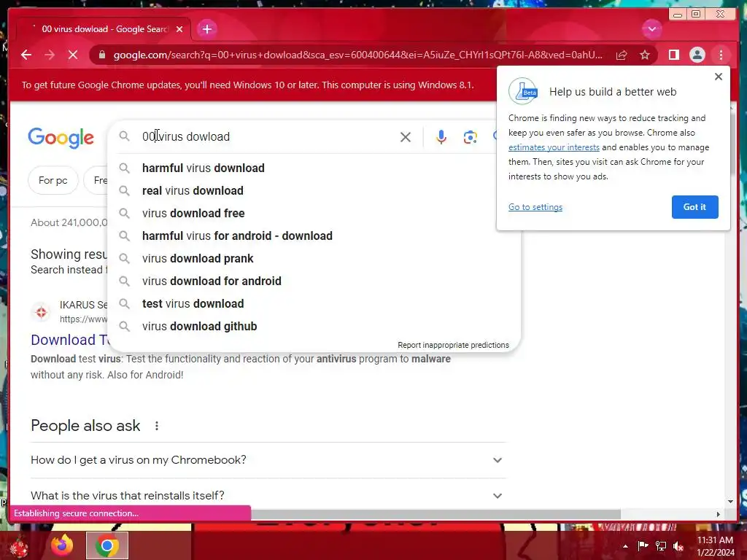The width and height of the screenshot is (747, 560).
Task: Click the horizontal scrollbar
Action: click(436, 514)
